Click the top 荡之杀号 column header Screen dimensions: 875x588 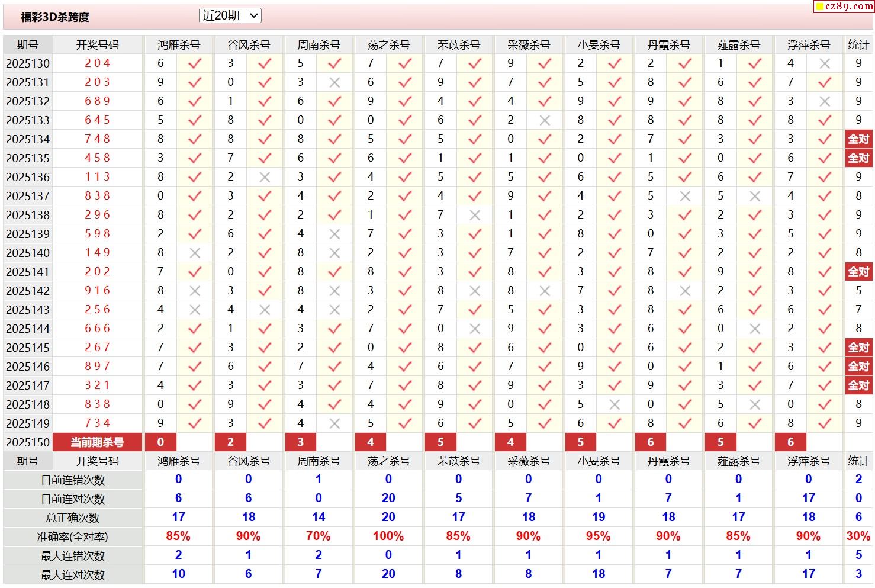388,45
